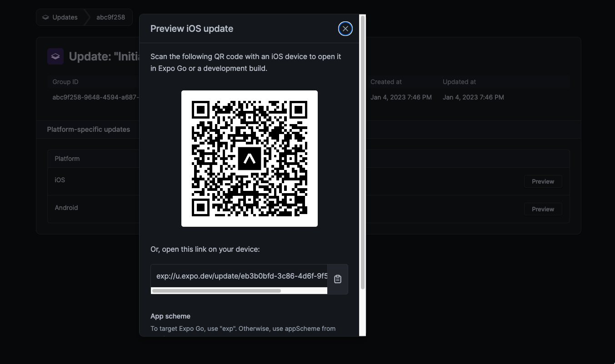This screenshot has height=364, width=615.
Task: Click the Group ID column header
Action: [65, 82]
